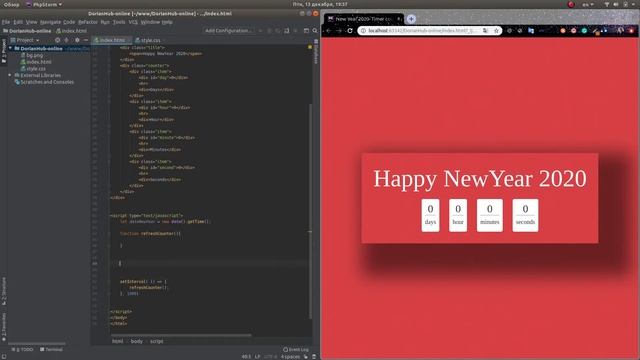This screenshot has width=640, height=360.
Task: Open the Navigate menu
Action: click(50, 22)
